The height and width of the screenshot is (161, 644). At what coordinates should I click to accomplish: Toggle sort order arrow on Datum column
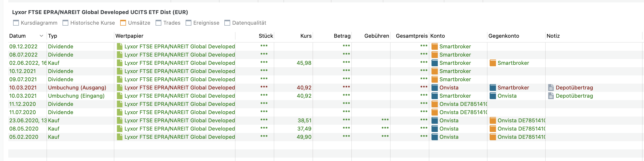pos(41,36)
